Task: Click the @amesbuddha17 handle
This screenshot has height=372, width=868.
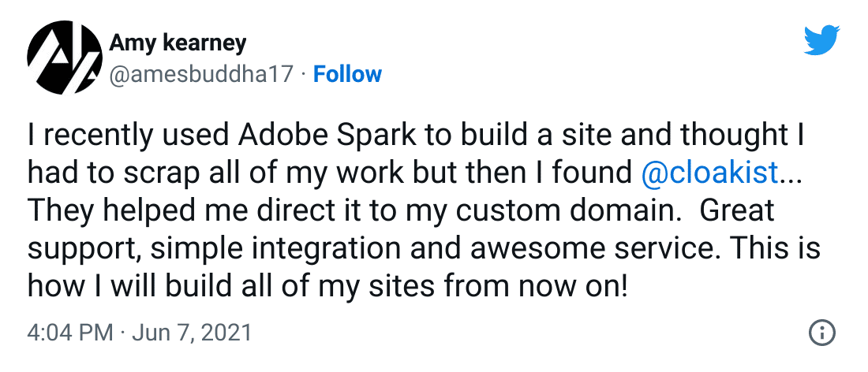Action: 201,74
